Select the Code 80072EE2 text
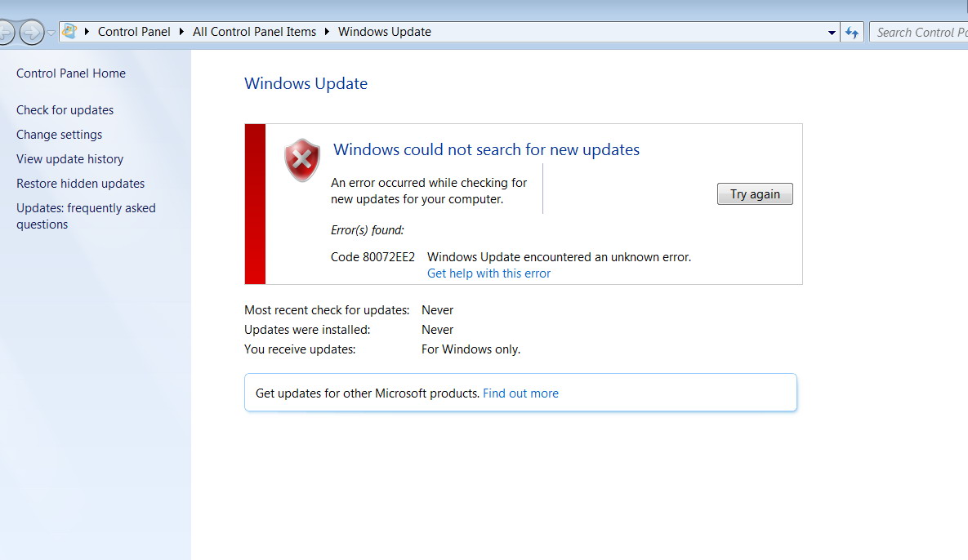 372,257
